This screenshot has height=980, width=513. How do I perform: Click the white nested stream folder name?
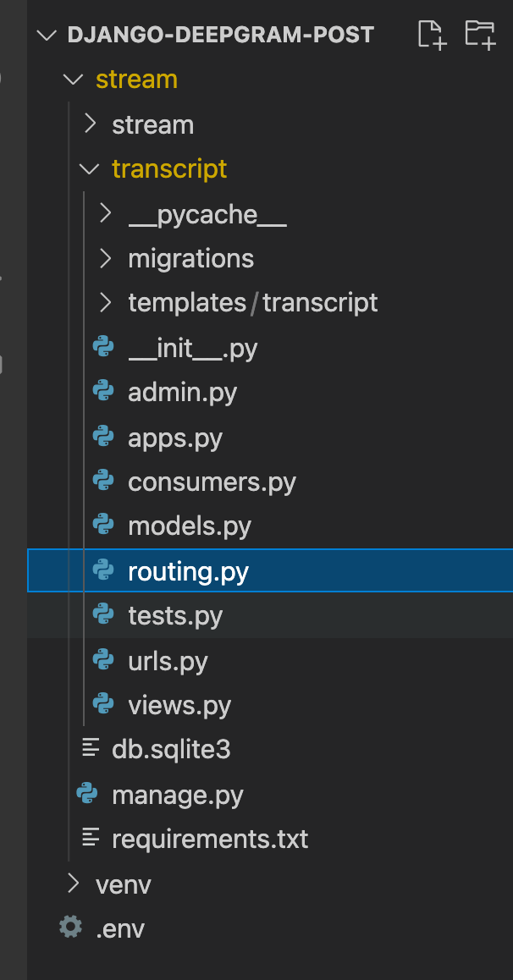point(152,125)
